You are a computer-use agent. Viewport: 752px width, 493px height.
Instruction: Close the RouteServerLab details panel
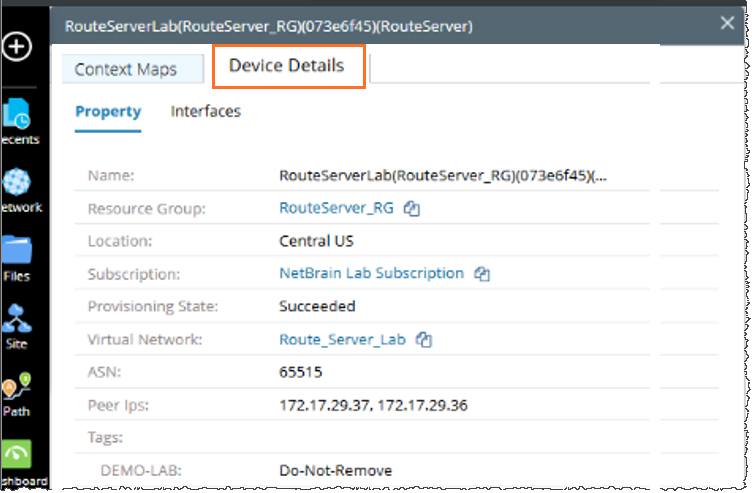click(727, 23)
